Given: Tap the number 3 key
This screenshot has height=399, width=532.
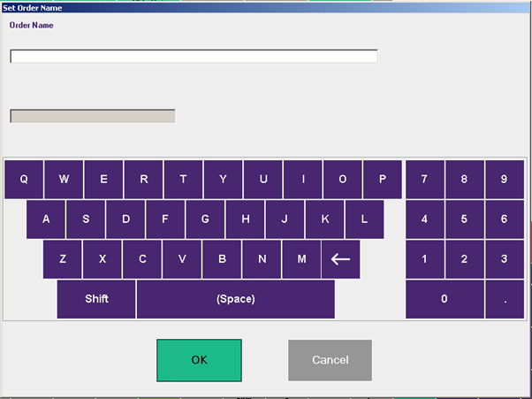Looking at the screenshot, I should coord(505,259).
